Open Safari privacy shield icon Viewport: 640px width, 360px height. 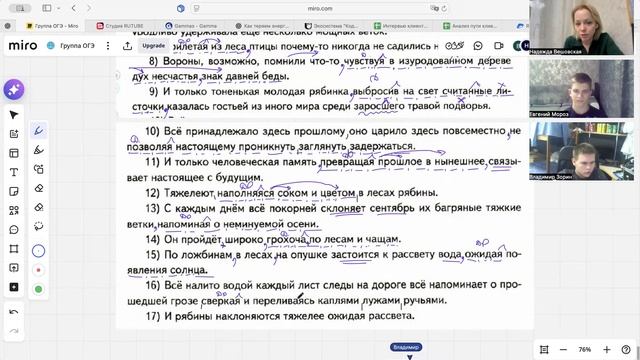click(181, 8)
